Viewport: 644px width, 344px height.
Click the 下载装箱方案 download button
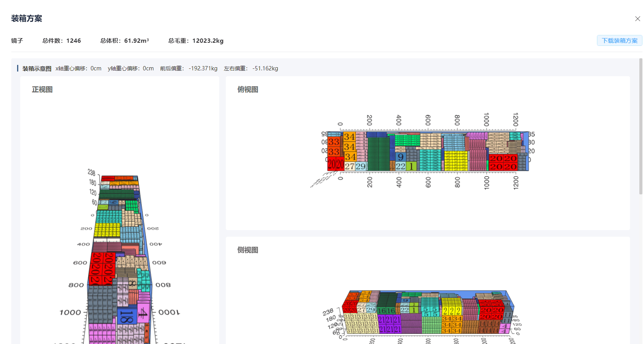pyautogui.click(x=619, y=40)
